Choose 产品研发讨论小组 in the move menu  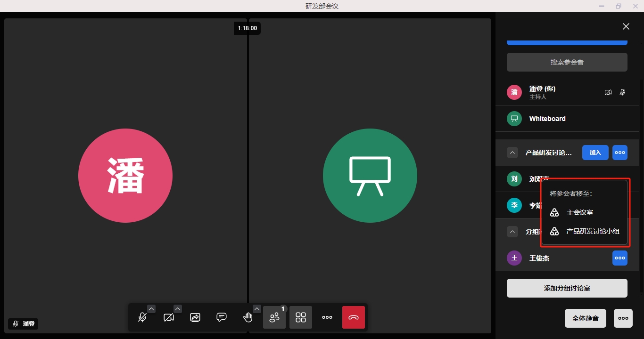(593, 231)
